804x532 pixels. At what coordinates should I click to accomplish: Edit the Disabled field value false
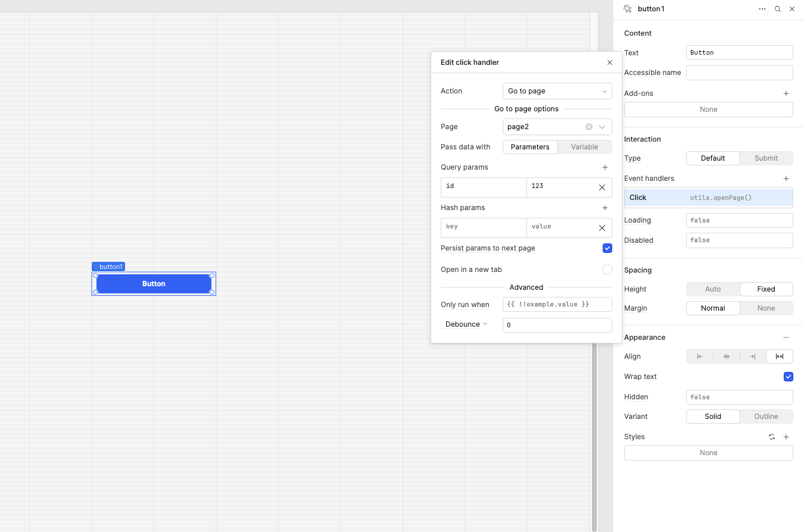(x=740, y=240)
